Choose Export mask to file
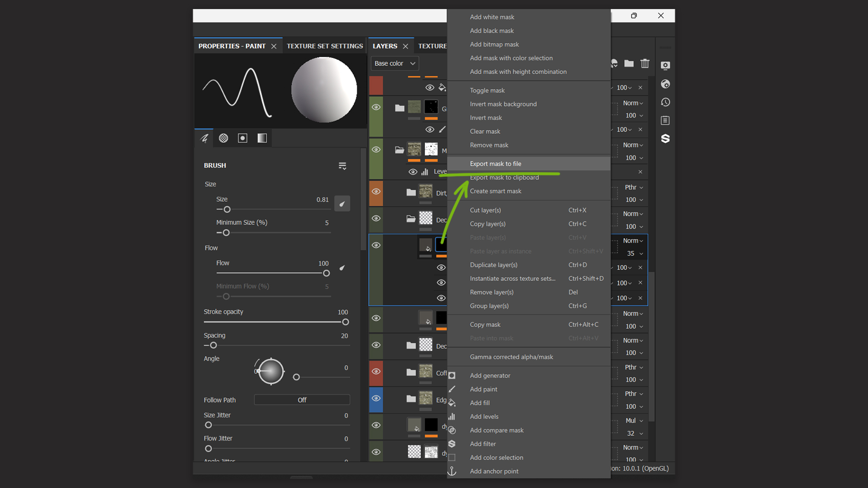 point(495,164)
